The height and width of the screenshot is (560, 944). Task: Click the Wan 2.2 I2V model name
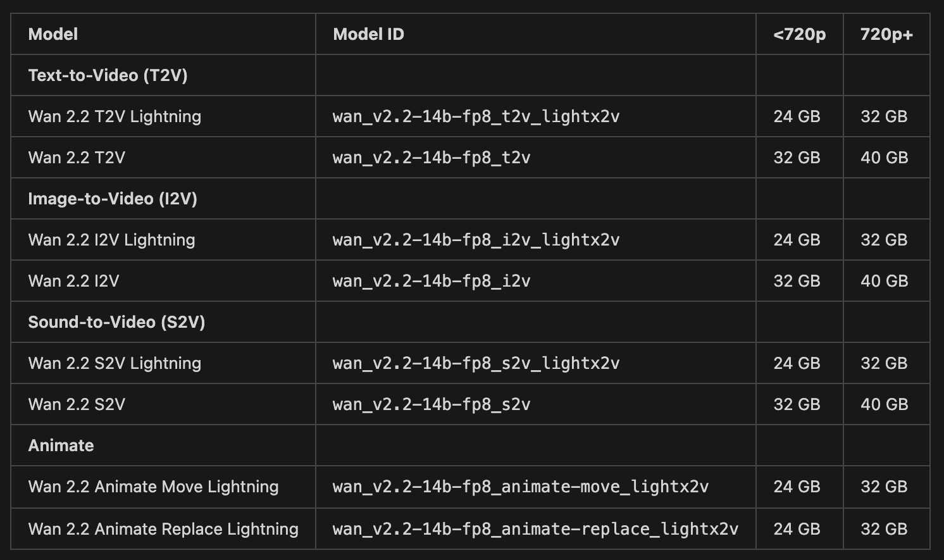point(73,281)
